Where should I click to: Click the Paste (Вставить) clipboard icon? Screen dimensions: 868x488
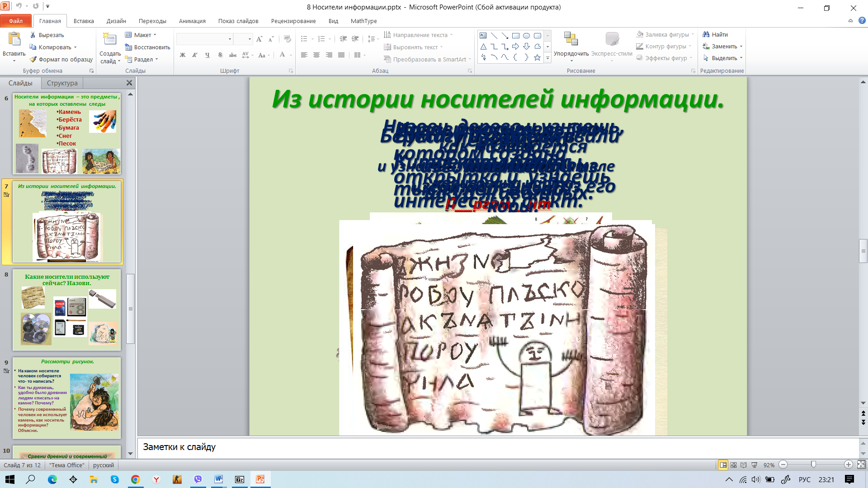14,40
